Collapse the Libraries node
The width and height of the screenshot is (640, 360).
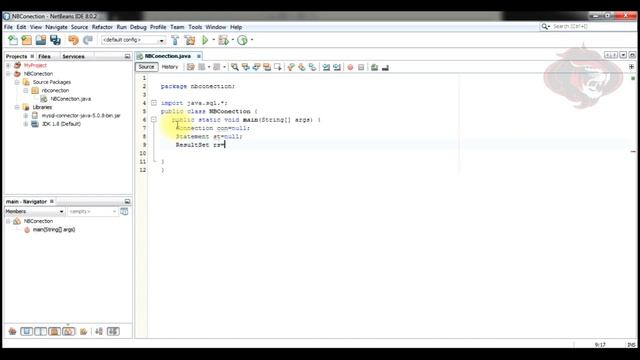coord(17,107)
